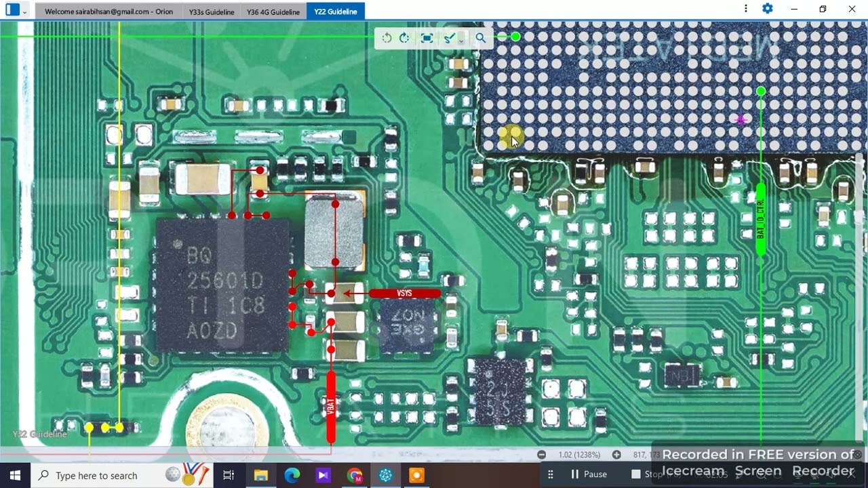
Task: Click the magenta star marker on the CPU
Action: coord(741,120)
